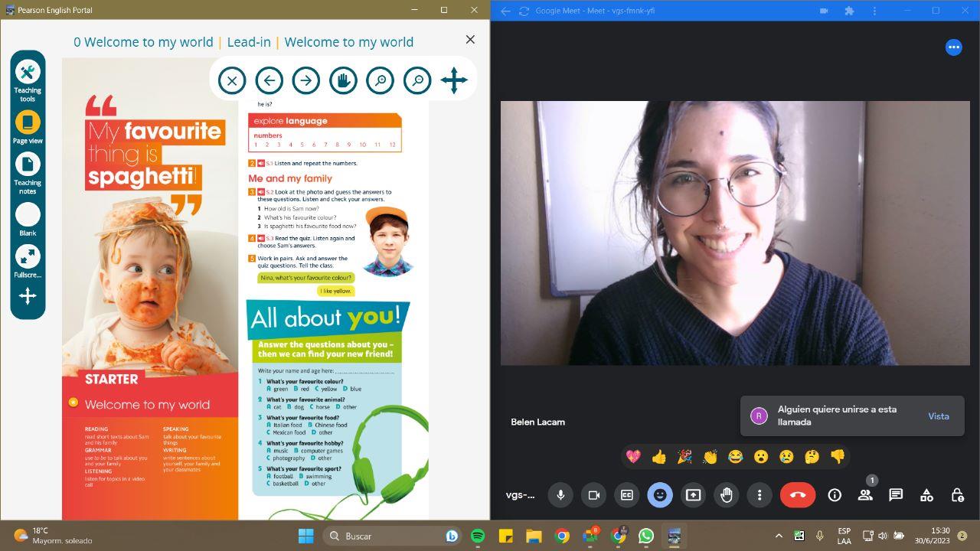The height and width of the screenshot is (551, 980).
Task: Zoom in on the book page
Action: pos(381,80)
